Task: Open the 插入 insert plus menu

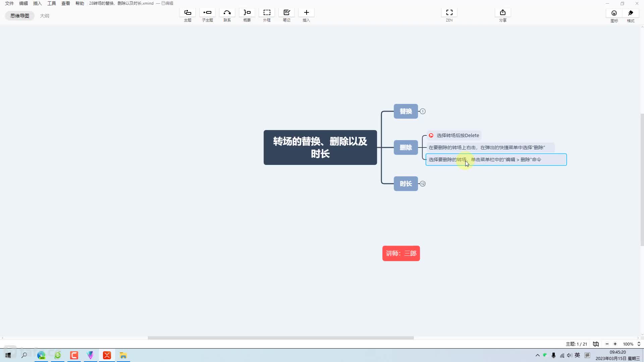Action: click(x=306, y=13)
